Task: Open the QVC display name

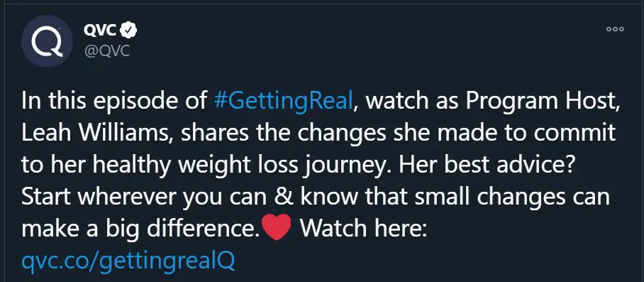Action: [101, 30]
